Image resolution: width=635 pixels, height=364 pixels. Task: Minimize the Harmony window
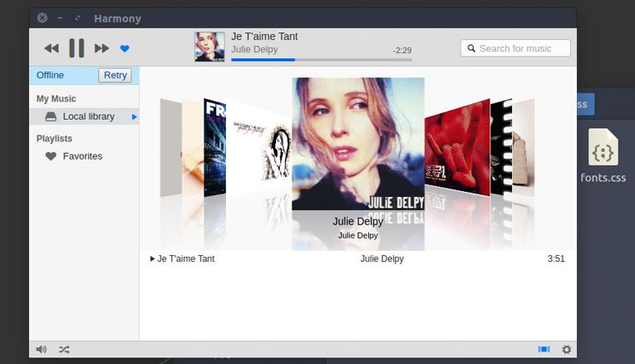point(60,17)
